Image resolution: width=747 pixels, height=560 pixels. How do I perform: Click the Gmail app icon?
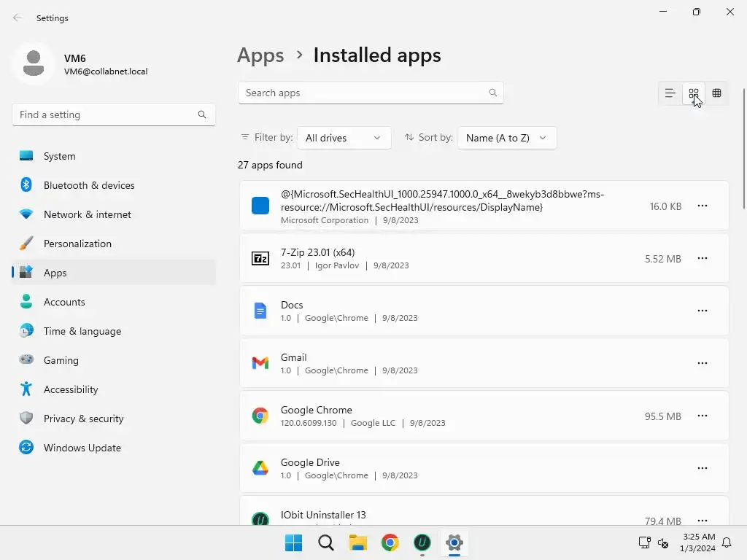coord(260,363)
